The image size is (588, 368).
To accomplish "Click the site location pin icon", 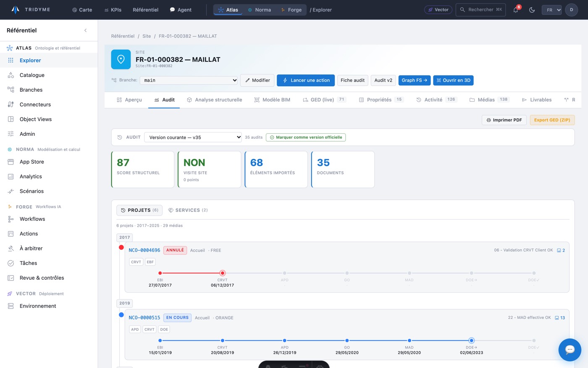I will point(121,60).
